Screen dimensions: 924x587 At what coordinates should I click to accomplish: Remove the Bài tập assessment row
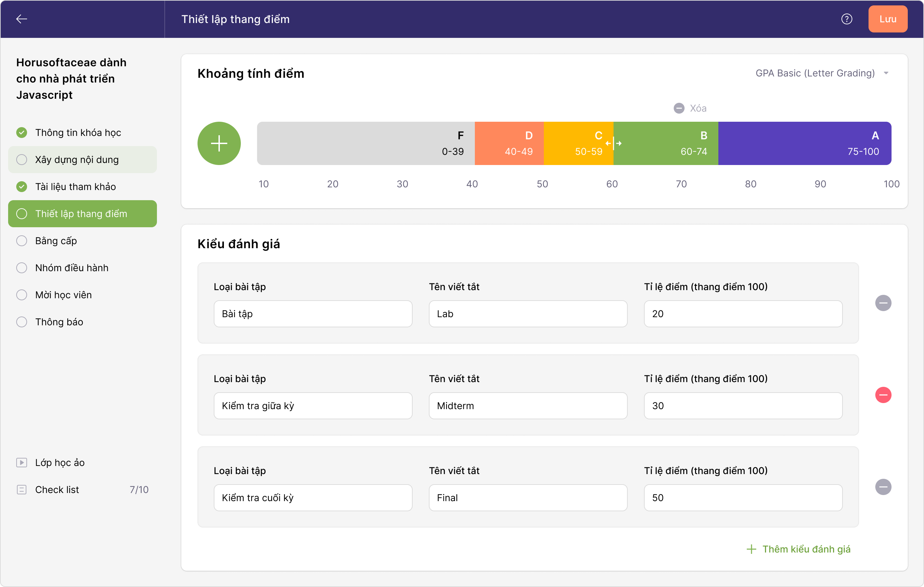click(x=883, y=303)
